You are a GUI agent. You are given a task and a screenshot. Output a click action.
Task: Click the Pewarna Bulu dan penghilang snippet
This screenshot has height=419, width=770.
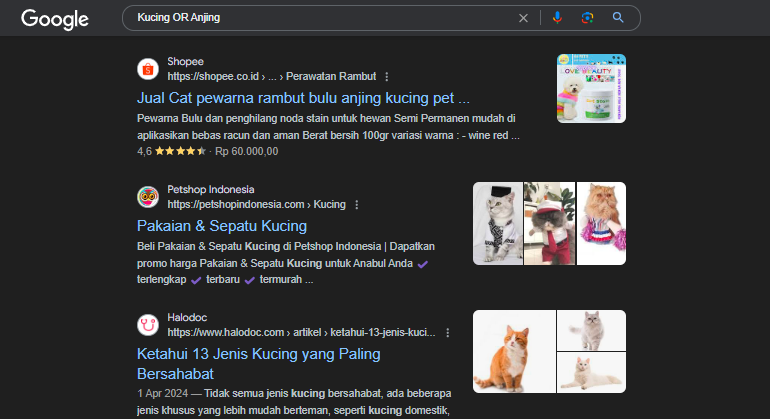(x=328, y=127)
